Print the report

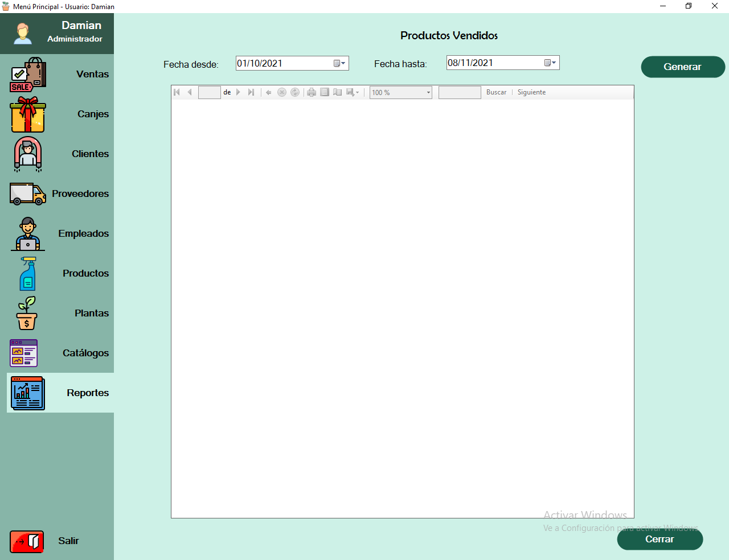[312, 92]
